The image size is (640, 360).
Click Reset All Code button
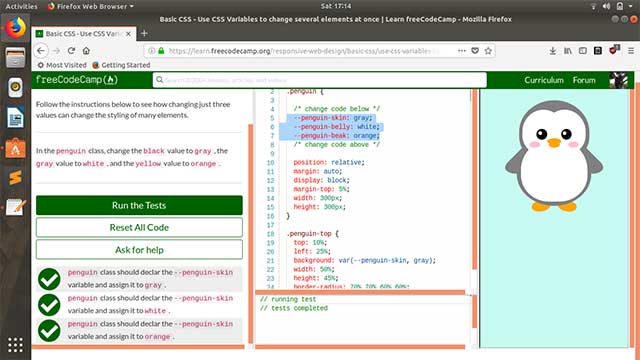pos(139,227)
